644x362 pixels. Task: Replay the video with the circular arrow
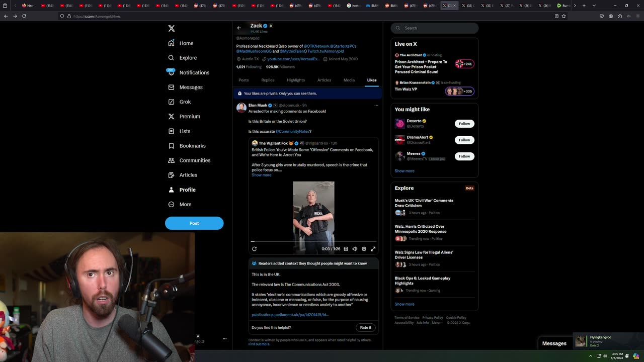click(254, 249)
